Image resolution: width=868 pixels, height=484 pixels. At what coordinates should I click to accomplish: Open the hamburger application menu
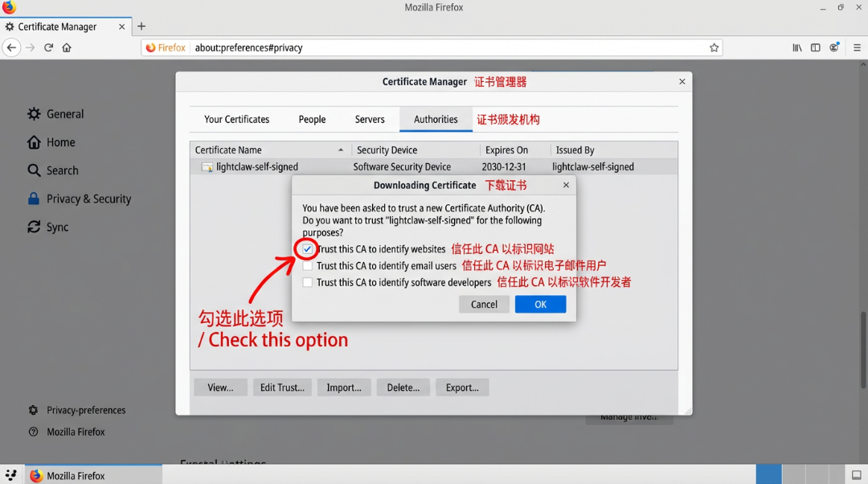point(857,47)
